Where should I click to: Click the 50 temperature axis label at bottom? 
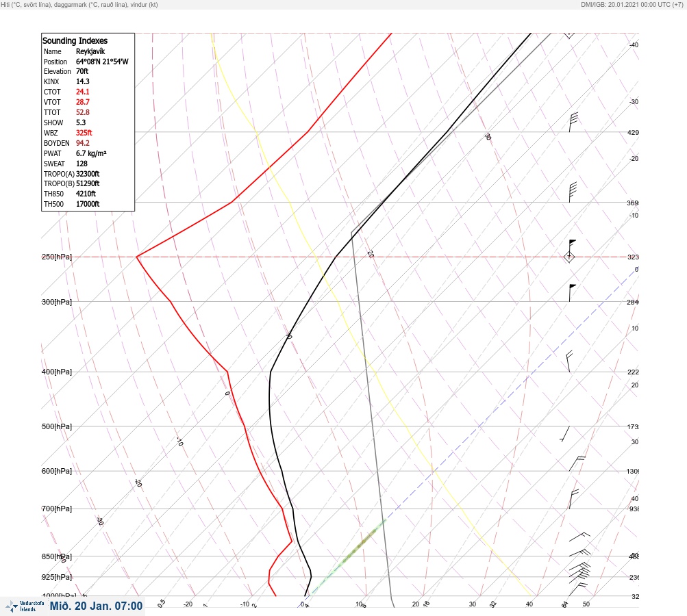[586, 604]
